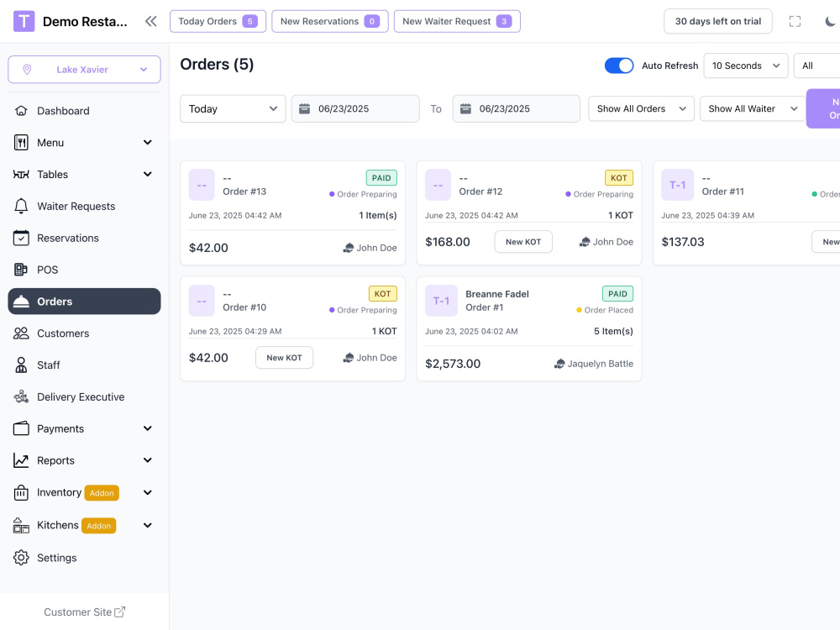The height and width of the screenshot is (630, 840).
Task: Click 30 days left on trial button
Action: click(x=718, y=22)
